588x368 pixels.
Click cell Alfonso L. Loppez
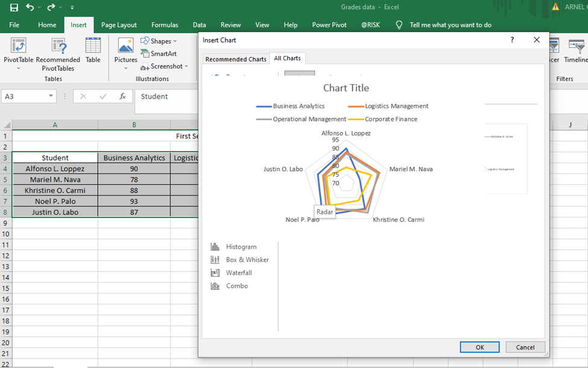pyautogui.click(x=55, y=169)
